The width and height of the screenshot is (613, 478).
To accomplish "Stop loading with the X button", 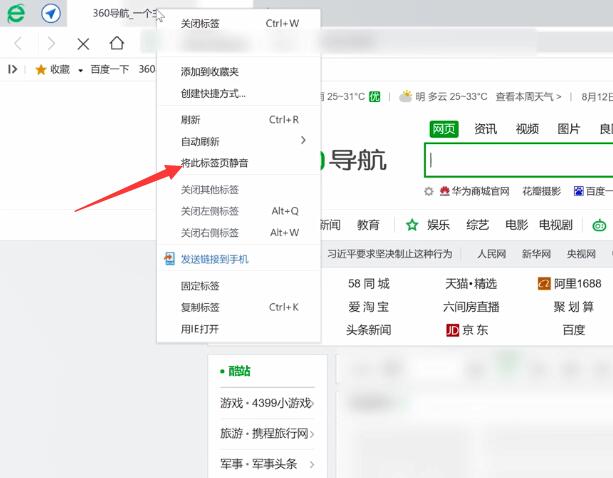I will (x=83, y=44).
